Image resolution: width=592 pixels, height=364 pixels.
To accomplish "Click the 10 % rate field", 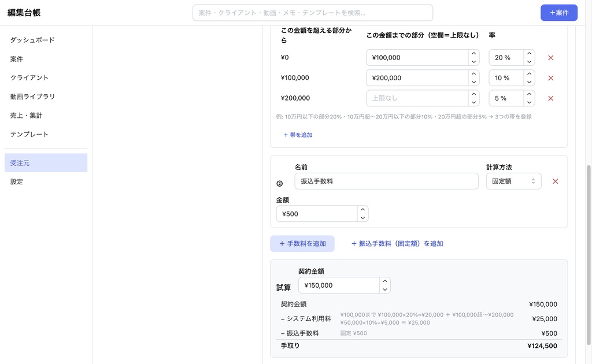I will [x=506, y=78].
